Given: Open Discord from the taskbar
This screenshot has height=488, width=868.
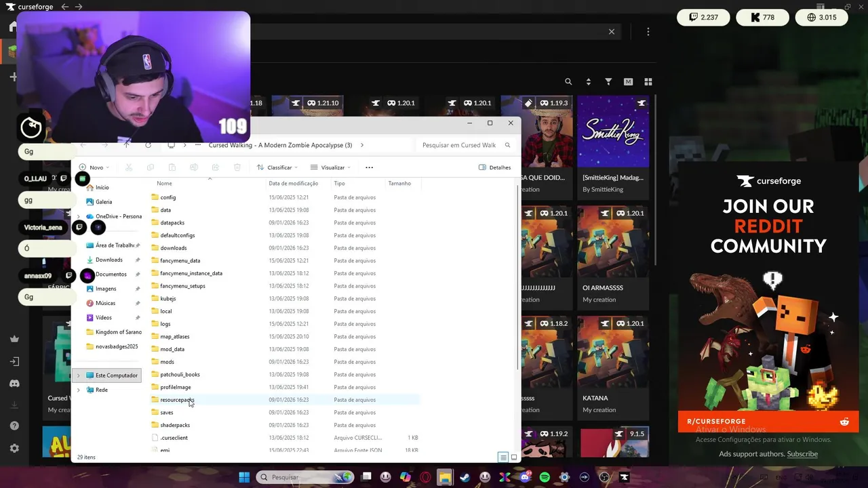Looking at the screenshot, I should click(525, 477).
